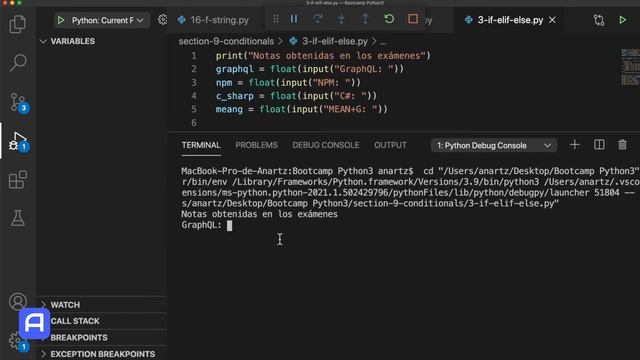Click the npm = float(input("NPM: ")) line
The width and height of the screenshot is (640, 360).
[288, 82]
